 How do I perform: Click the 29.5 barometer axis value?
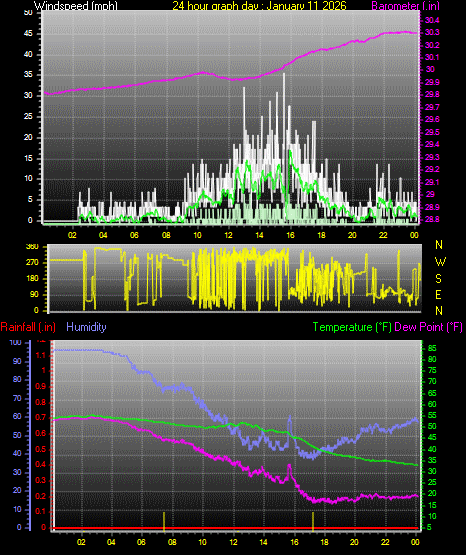pyautogui.click(x=432, y=132)
